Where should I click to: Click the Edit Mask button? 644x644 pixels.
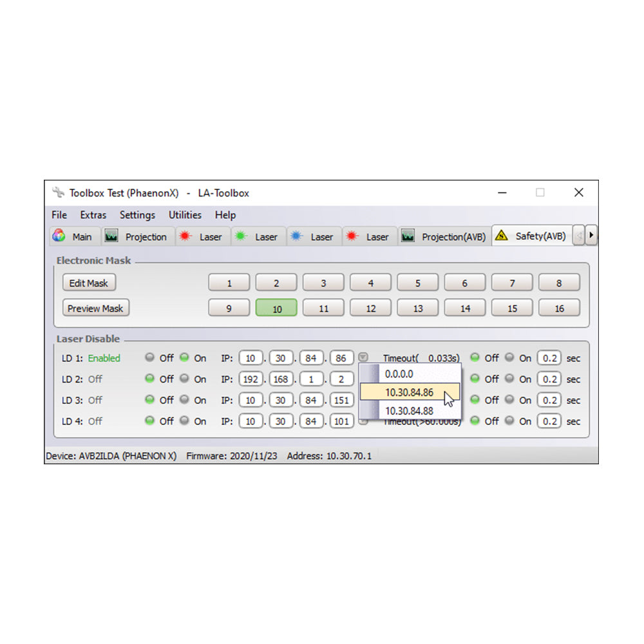[89, 283]
